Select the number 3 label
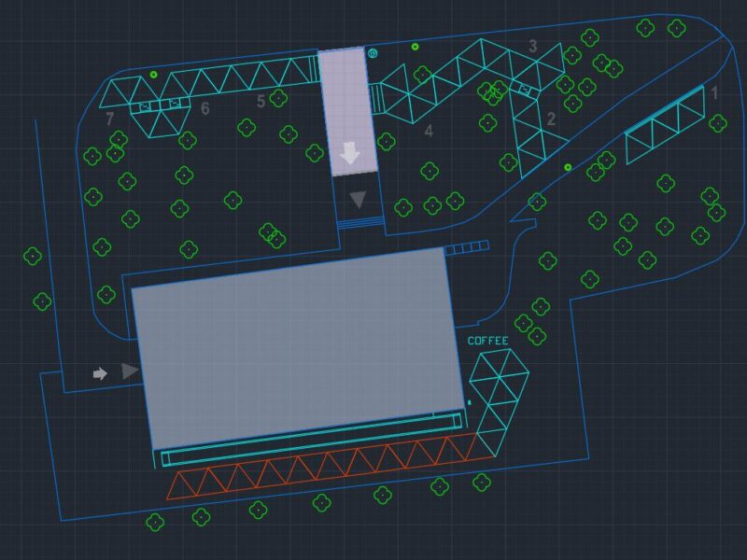The image size is (747, 560). pyautogui.click(x=533, y=46)
